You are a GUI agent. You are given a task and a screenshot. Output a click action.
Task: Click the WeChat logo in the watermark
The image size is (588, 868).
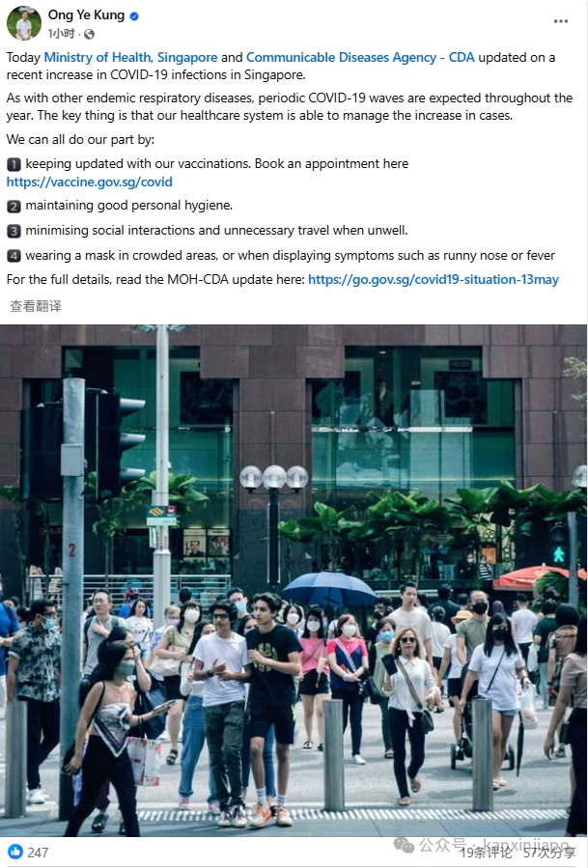coord(404,845)
